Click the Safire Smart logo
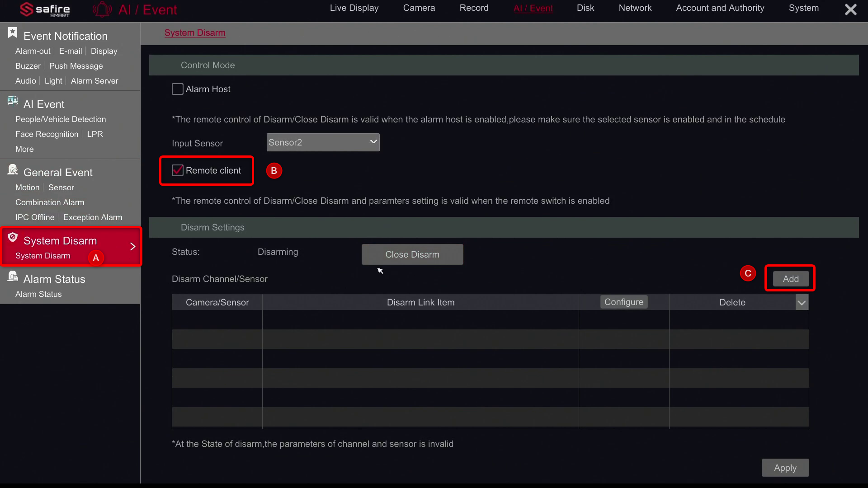Image resolution: width=868 pixels, height=488 pixels. pos(44,9)
